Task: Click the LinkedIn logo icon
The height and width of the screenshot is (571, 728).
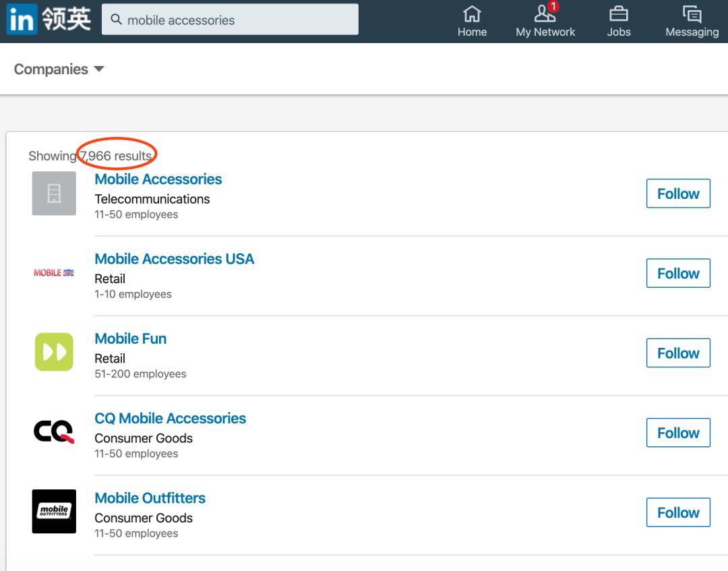Action: click(x=21, y=20)
